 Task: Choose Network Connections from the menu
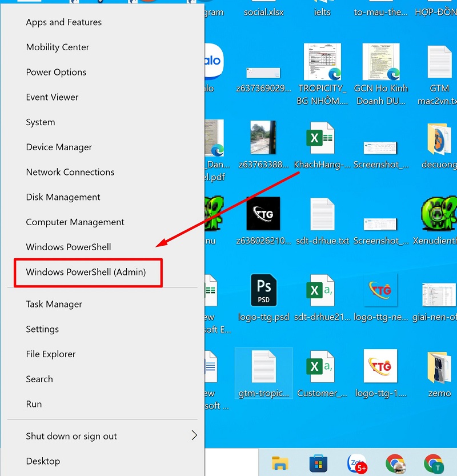click(70, 172)
